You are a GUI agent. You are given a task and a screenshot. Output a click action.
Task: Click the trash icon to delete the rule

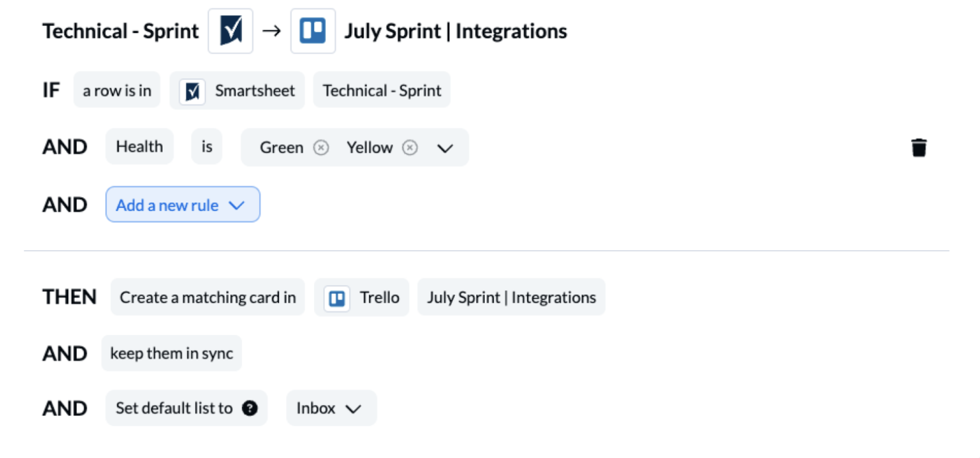tap(919, 147)
